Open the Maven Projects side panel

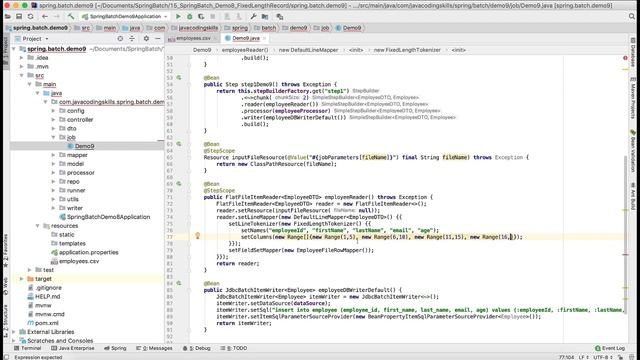click(633, 97)
